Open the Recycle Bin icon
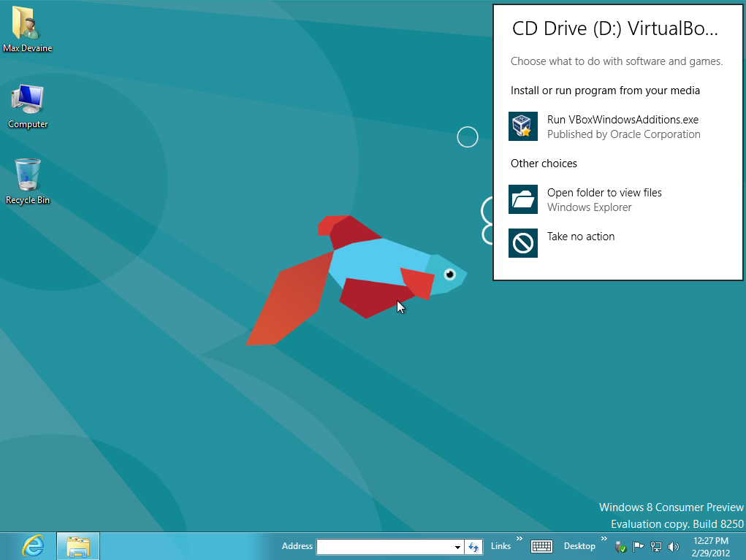This screenshot has height=560, width=746. 28,182
